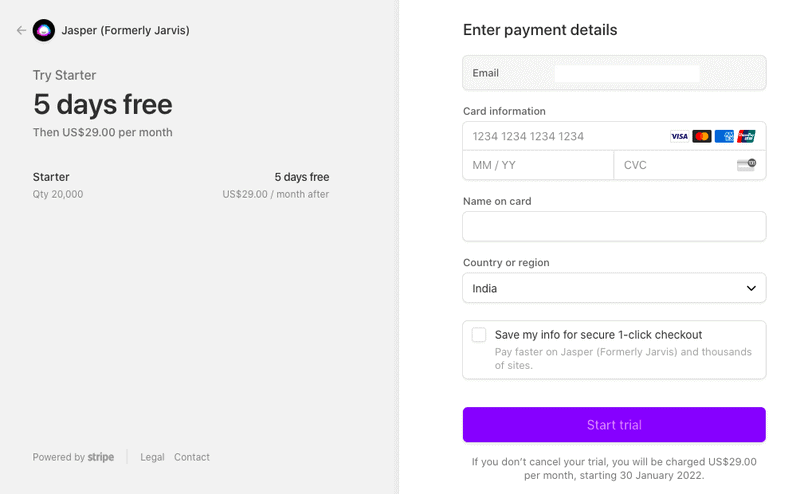Screen dimensions: 800x494
Task: Click the Stripe logo
Action: click(101, 457)
